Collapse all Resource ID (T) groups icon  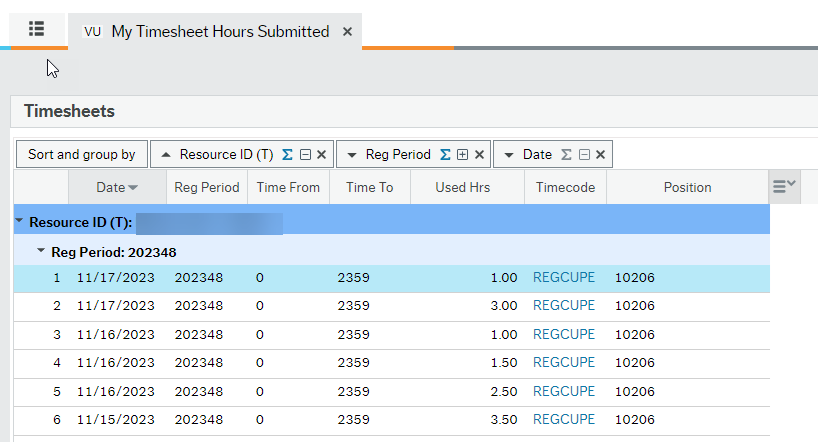point(306,154)
